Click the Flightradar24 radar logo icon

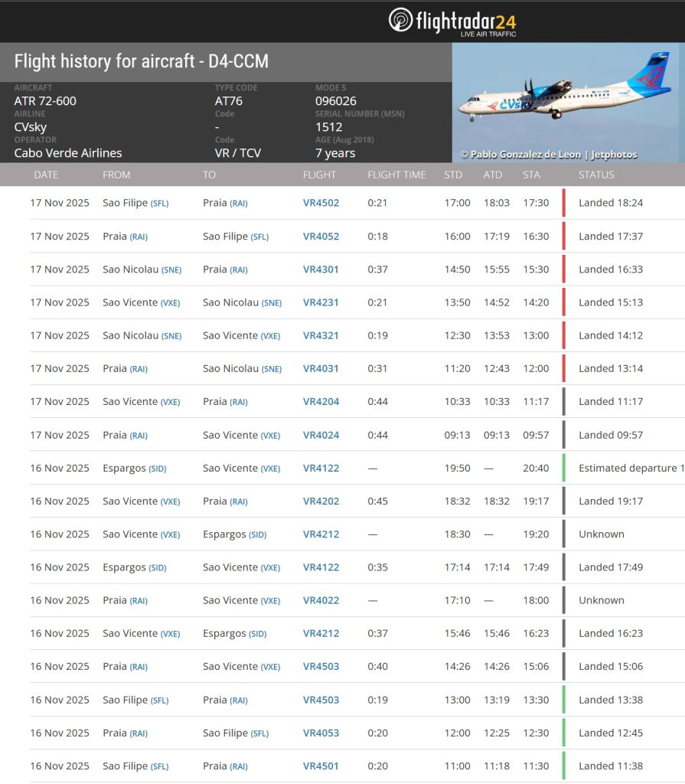(x=400, y=20)
